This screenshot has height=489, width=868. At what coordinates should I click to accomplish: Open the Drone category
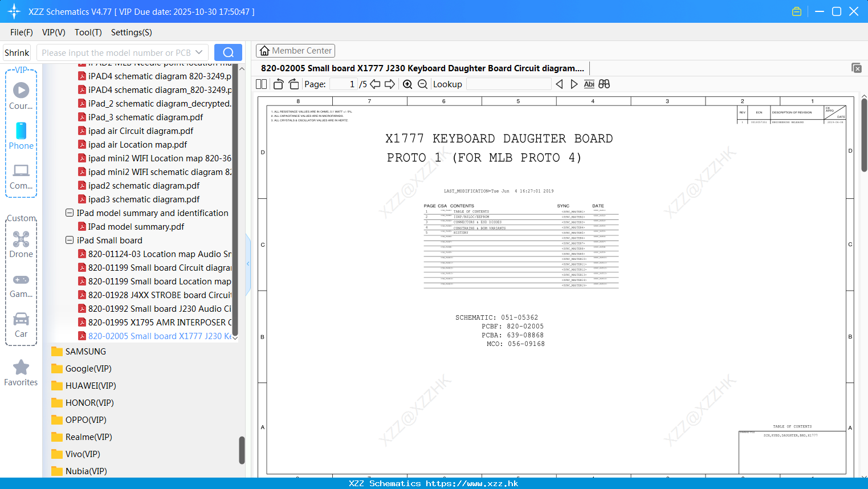coord(21,244)
